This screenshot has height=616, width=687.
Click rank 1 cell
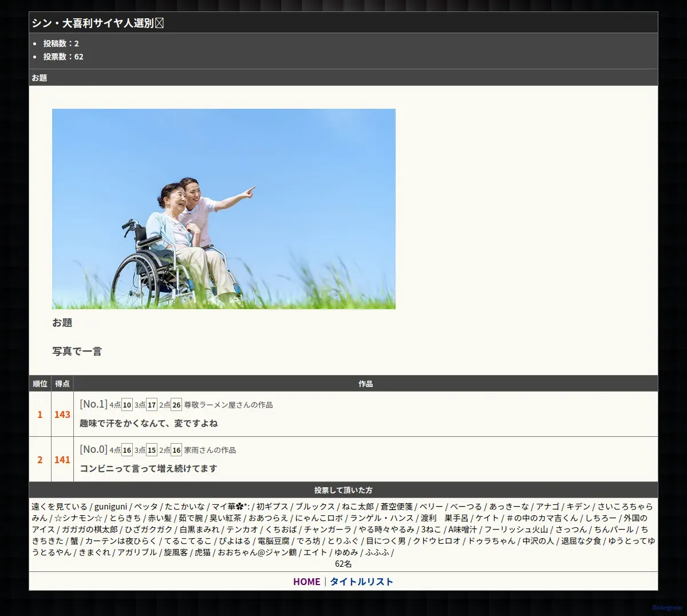point(40,414)
